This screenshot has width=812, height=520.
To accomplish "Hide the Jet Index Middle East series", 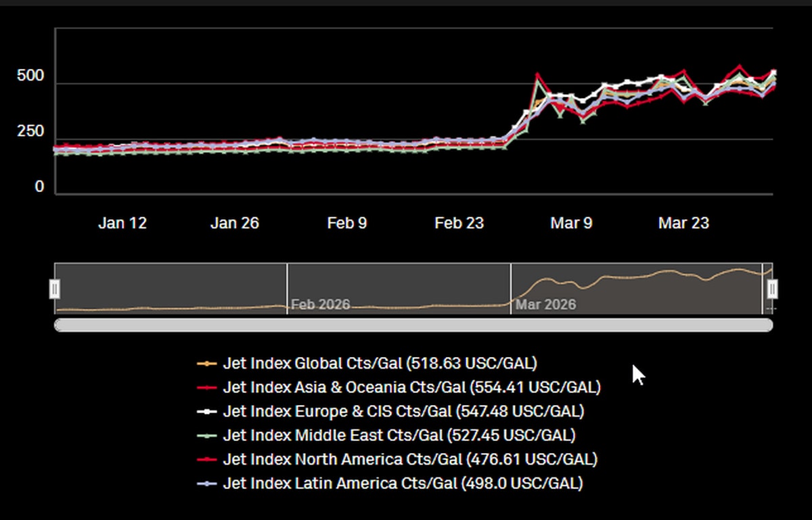I will [x=399, y=435].
